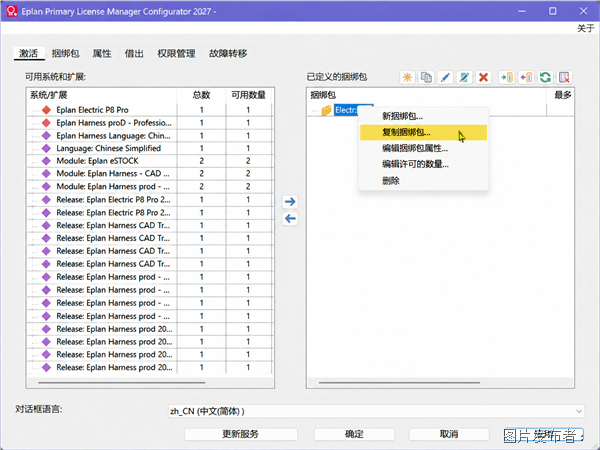
Task: Click the 捆绑包 column header on the right
Action: 426,95
